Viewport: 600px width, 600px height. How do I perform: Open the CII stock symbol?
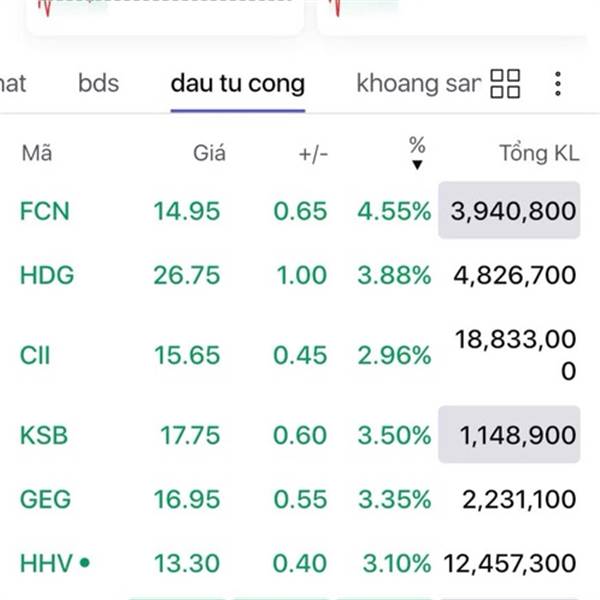coord(35,355)
